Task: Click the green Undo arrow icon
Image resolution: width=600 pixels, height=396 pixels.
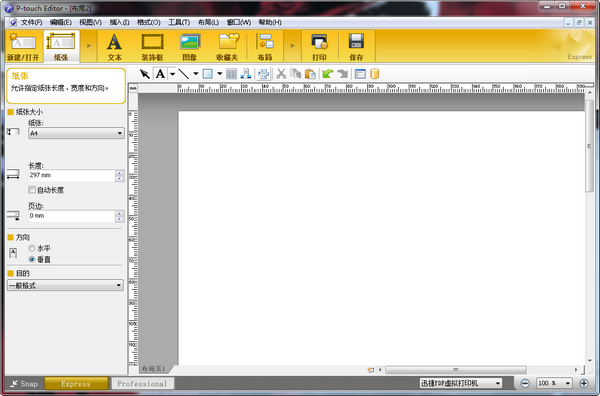Action: point(328,73)
